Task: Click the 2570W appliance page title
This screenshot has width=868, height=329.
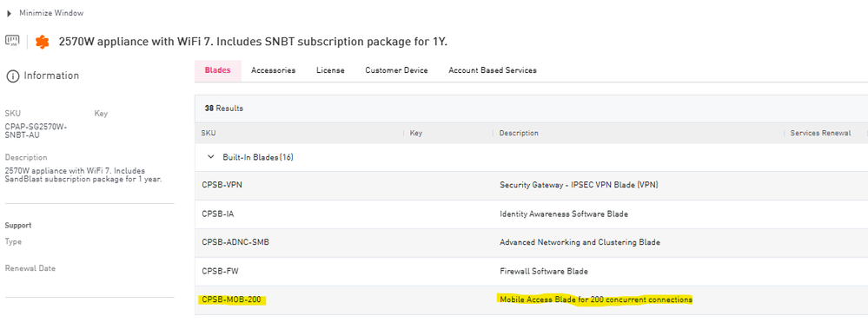Action: click(x=253, y=42)
